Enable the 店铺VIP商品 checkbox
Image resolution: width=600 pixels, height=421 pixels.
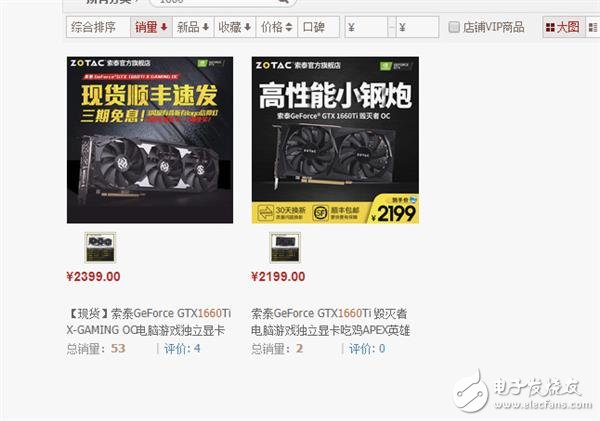point(454,27)
